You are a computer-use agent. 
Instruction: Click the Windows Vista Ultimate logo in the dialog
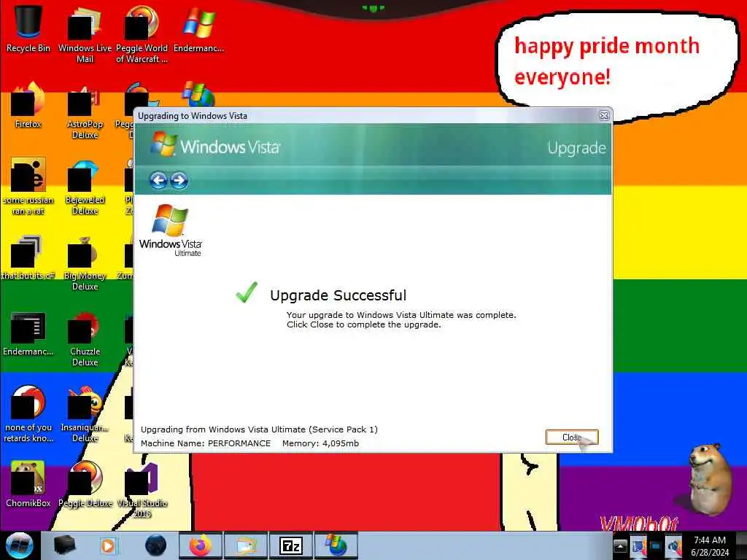(x=171, y=230)
